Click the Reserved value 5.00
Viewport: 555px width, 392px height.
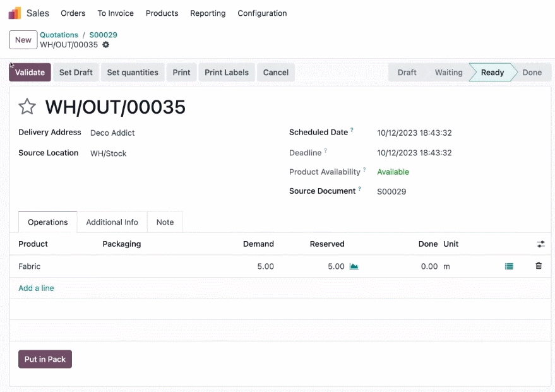click(336, 266)
